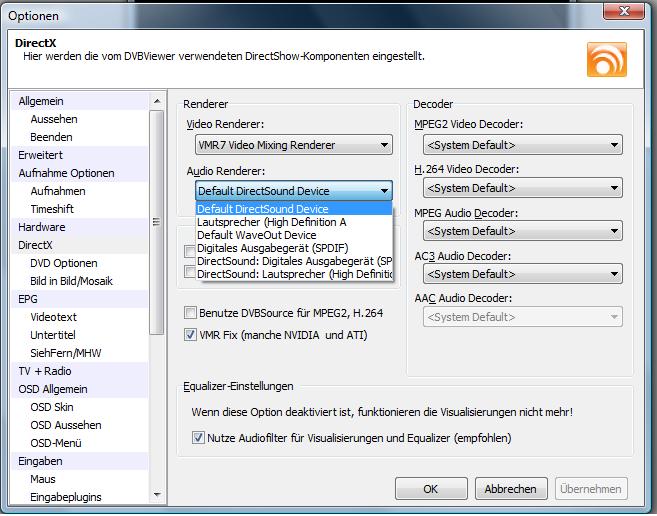657x516 pixels.
Task: Open H.264 Video Decoder dropdown
Action: 522,188
